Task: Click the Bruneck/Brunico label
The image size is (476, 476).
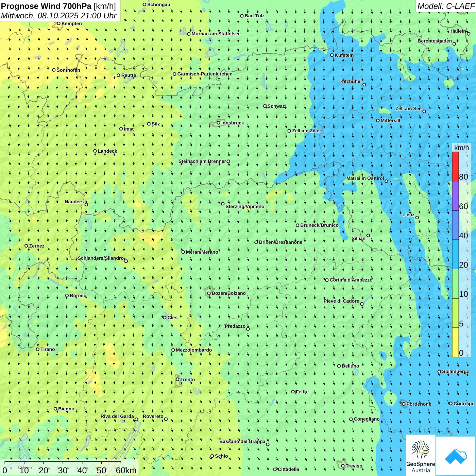Action: click(x=319, y=225)
